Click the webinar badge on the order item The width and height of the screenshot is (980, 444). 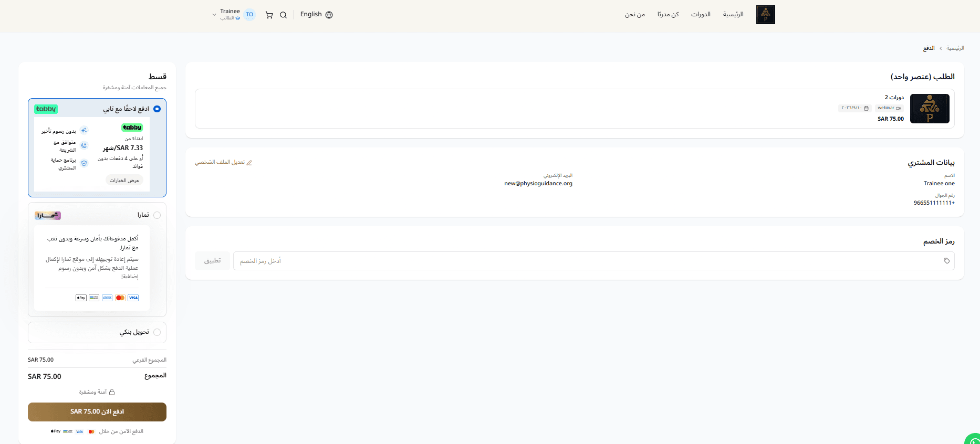click(x=889, y=108)
